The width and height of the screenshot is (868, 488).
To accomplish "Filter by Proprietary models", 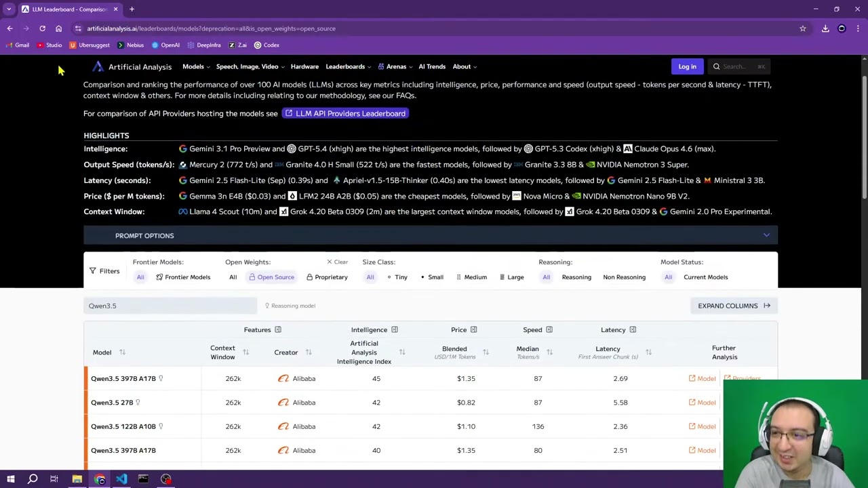I will 327,277.
